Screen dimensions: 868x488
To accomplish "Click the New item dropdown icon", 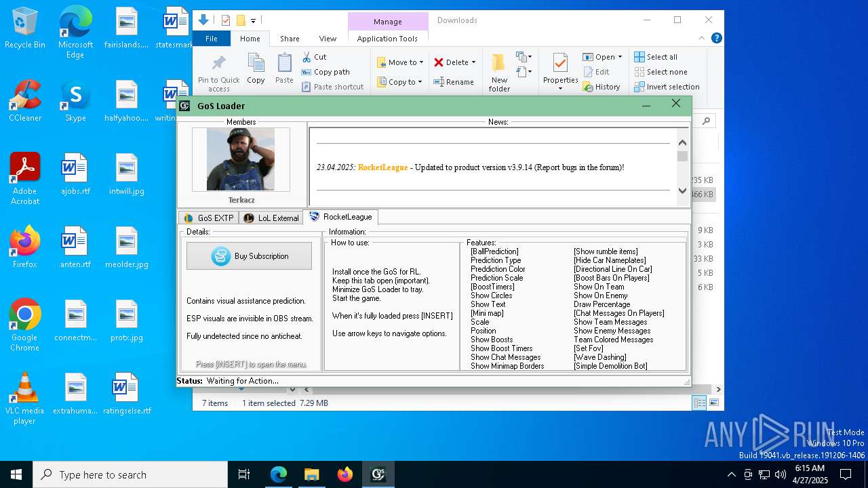I will [x=524, y=57].
